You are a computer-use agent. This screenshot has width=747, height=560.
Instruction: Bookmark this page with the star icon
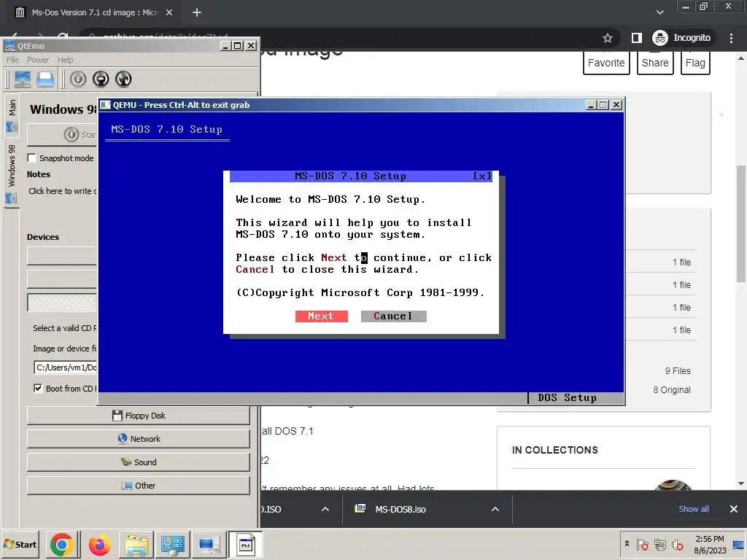(607, 38)
